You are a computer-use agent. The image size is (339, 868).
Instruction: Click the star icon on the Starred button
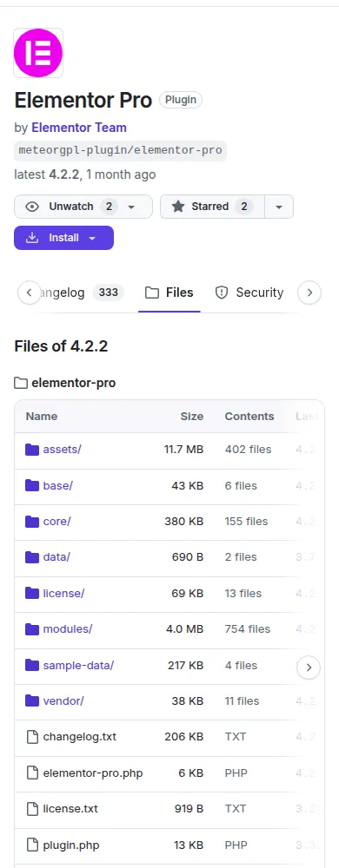tap(178, 207)
